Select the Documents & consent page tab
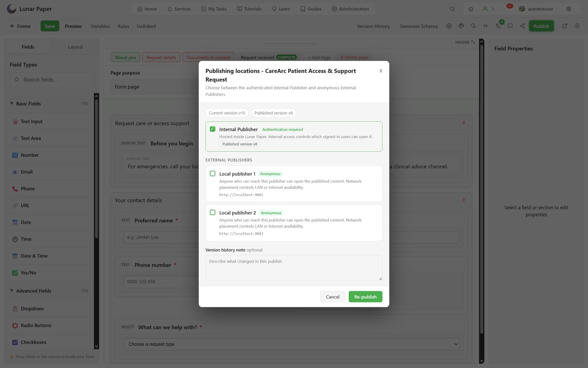 click(208, 57)
